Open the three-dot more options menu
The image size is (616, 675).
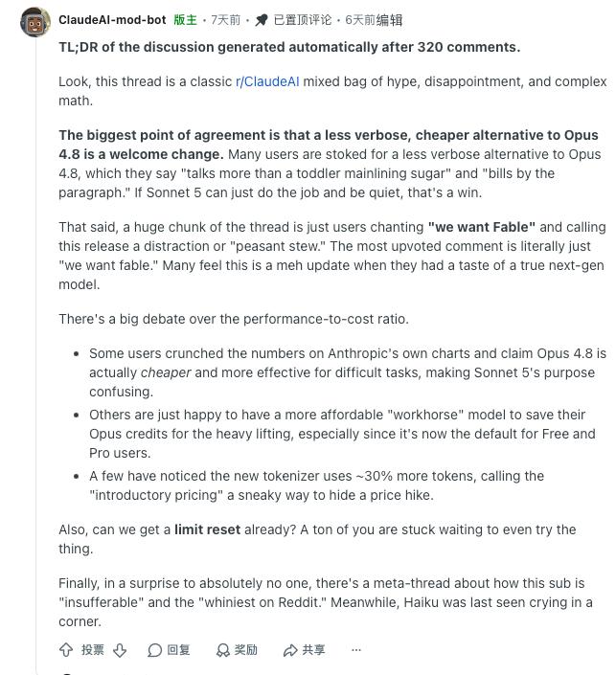[x=356, y=649]
